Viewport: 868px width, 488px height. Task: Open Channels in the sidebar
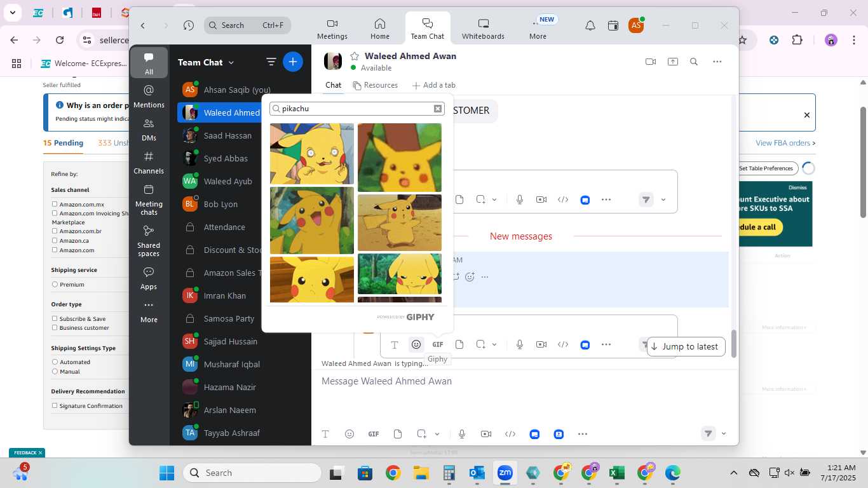(x=149, y=162)
